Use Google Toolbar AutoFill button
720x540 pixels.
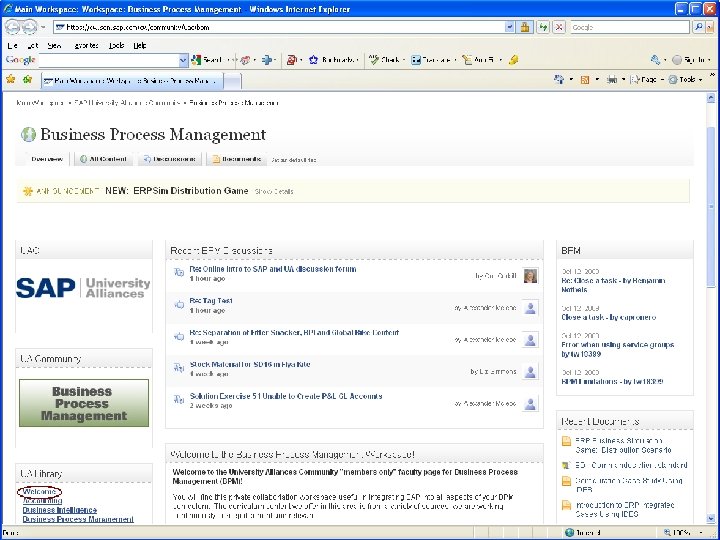coord(478,60)
